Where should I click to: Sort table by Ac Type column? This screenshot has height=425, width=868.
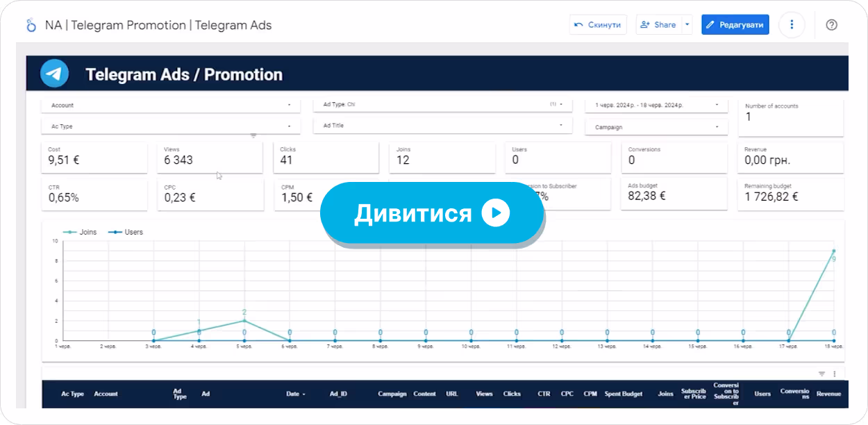click(x=73, y=394)
